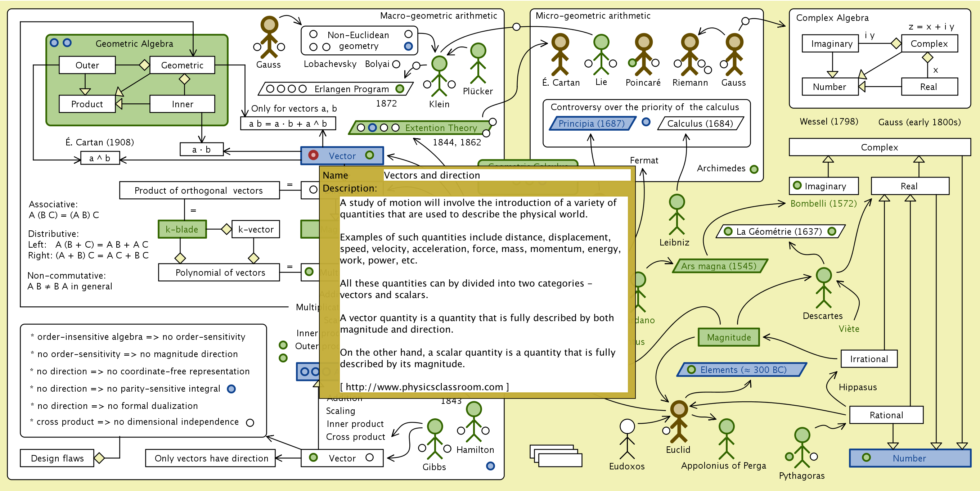Click the diamond next to Complex class box
The width and height of the screenshot is (980, 491).
(896, 43)
